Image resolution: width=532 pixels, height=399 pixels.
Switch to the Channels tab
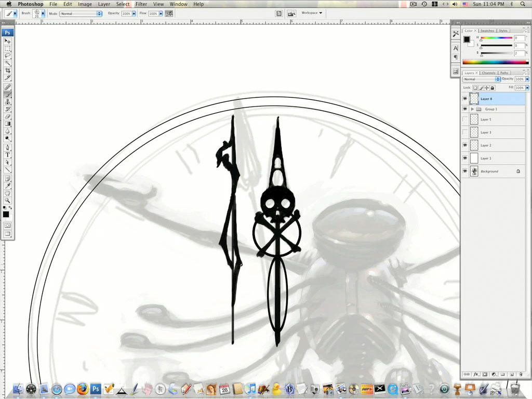(488, 73)
